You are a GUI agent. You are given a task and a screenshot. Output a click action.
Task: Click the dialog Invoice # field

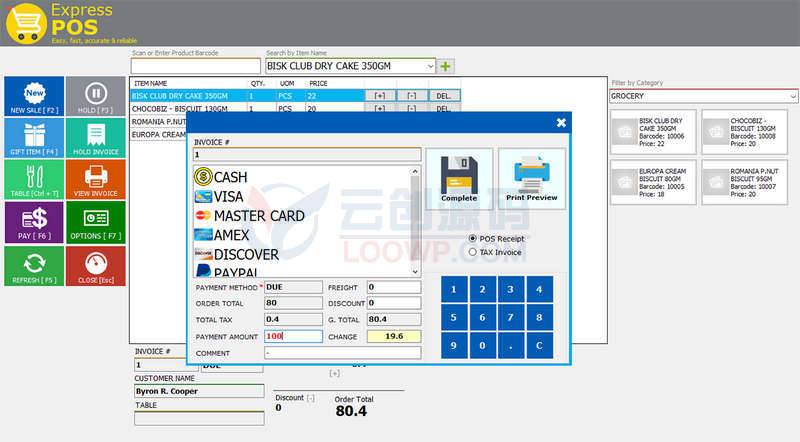click(x=307, y=154)
